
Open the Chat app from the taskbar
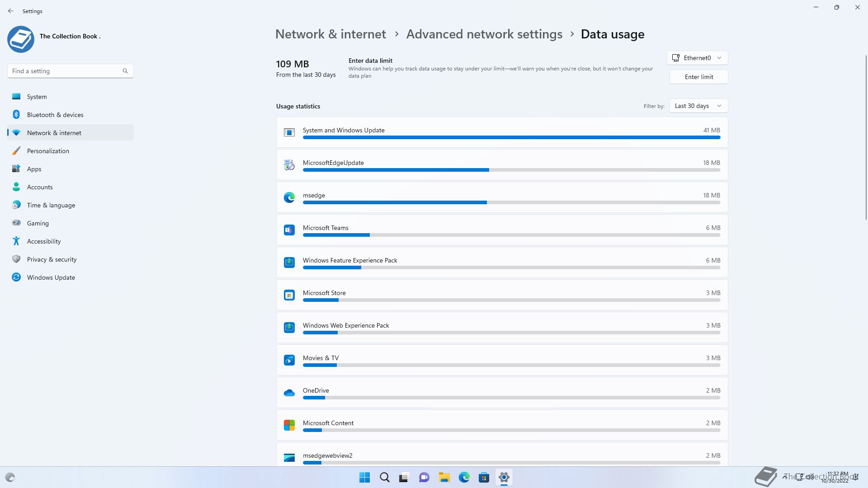424,477
